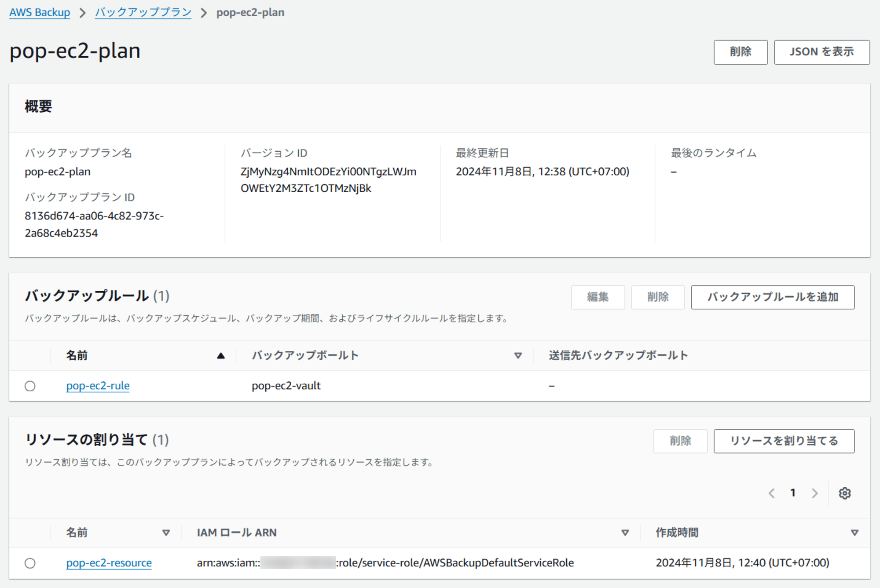The width and height of the screenshot is (880, 588).
Task: Click 編集 in the backup rules section
Action: click(x=598, y=297)
